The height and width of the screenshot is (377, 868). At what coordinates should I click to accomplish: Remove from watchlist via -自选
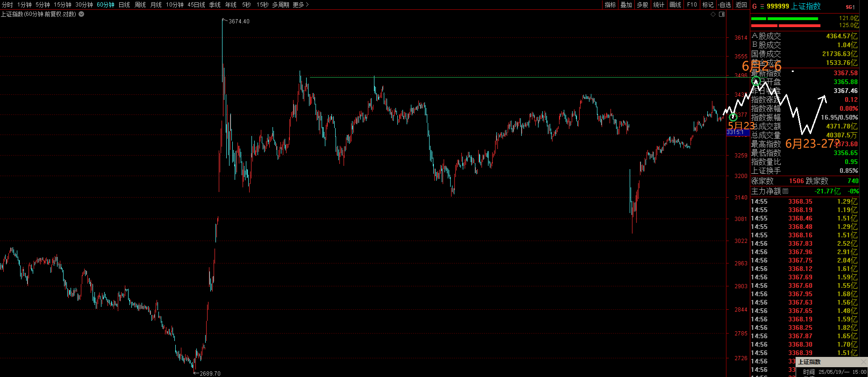tap(725, 5)
